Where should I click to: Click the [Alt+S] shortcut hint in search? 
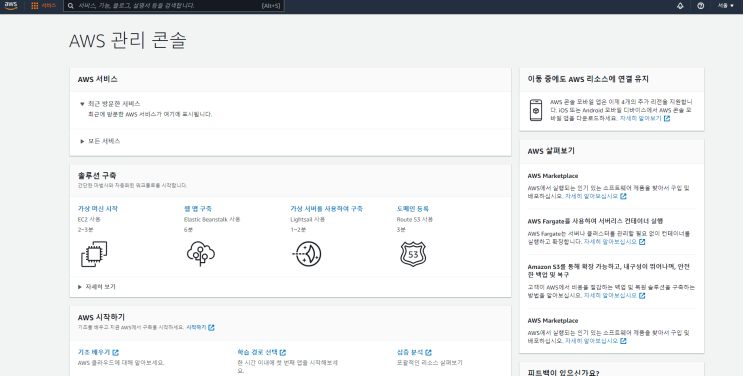pos(271,6)
